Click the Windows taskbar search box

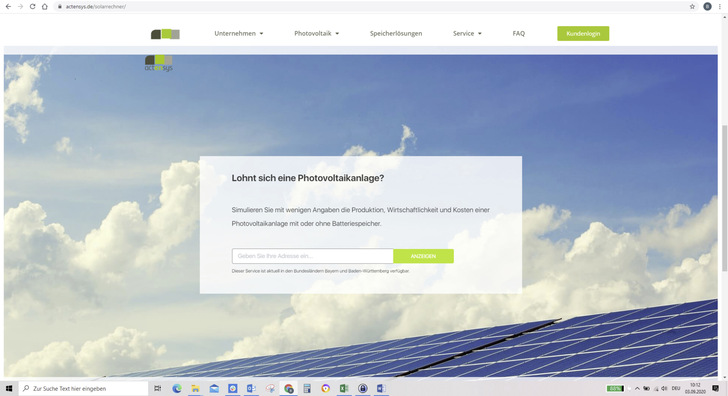(83, 389)
